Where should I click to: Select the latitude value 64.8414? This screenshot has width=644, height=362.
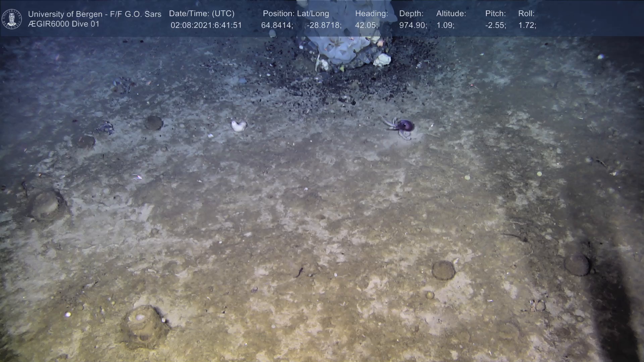click(277, 25)
